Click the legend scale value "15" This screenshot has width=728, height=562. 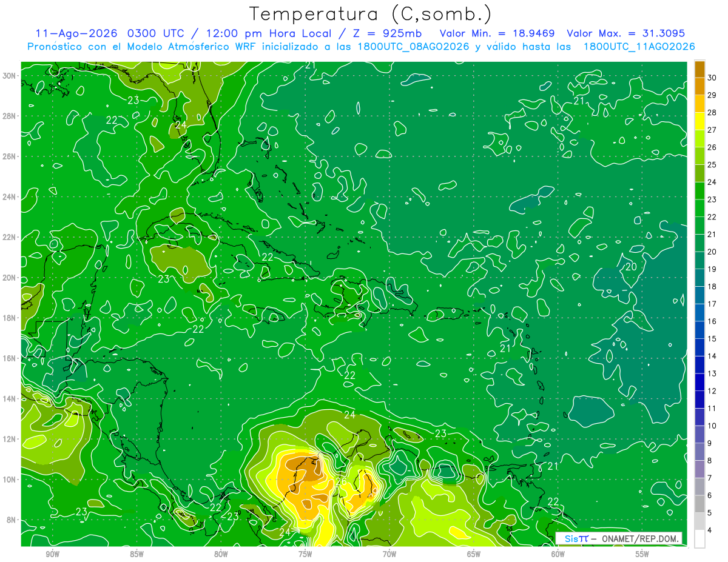pyautogui.click(x=712, y=339)
